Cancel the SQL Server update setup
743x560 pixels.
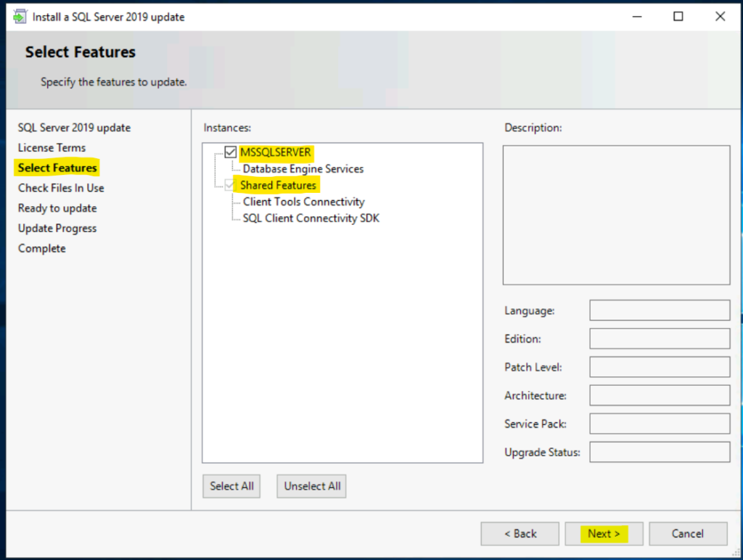688,534
